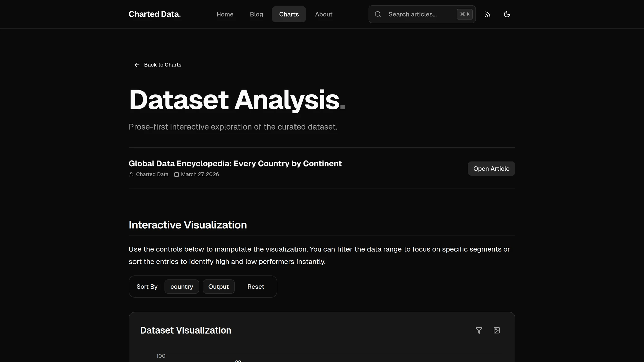Image resolution: width=644 pixels, height=362 pixels.
Task: Open the About nav item
Action: (x=324, y=14)
